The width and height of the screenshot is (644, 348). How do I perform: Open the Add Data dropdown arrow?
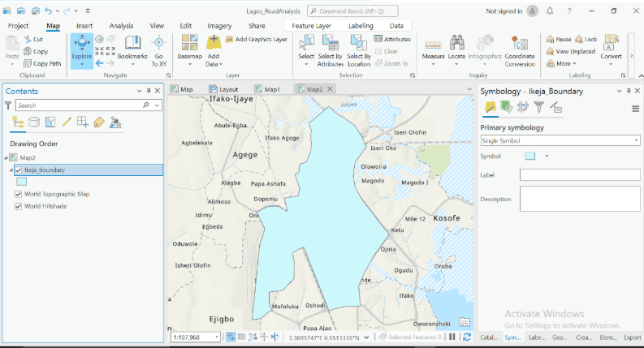[x=213, y=64]
